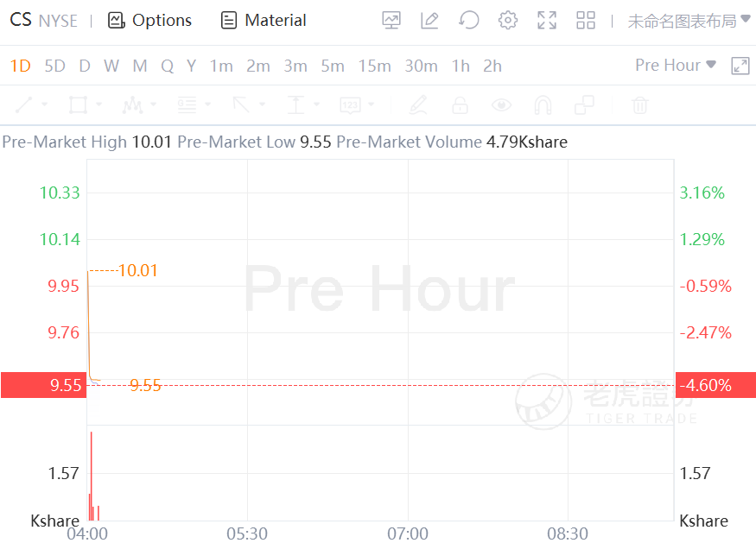756x543 pixels.
Task: Click the edit note pencil icon
Action: coord(429,20)
